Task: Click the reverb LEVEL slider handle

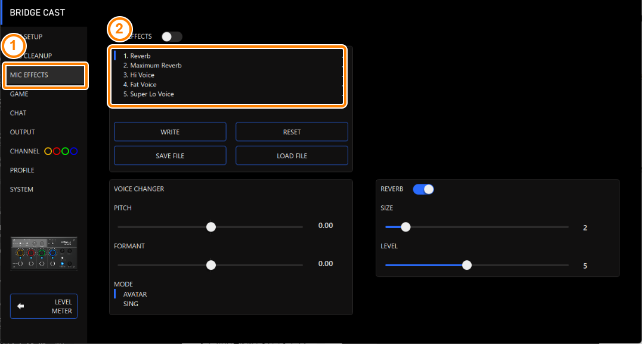Action: pyautogui.click(x=466, y=265)
